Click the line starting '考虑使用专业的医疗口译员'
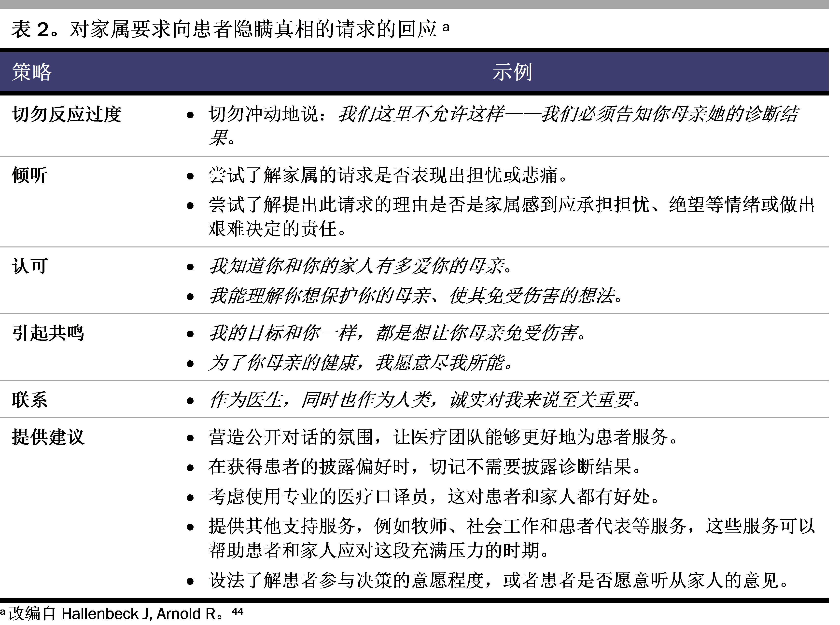This screenshot has width=840, height=625. point(434,496)
